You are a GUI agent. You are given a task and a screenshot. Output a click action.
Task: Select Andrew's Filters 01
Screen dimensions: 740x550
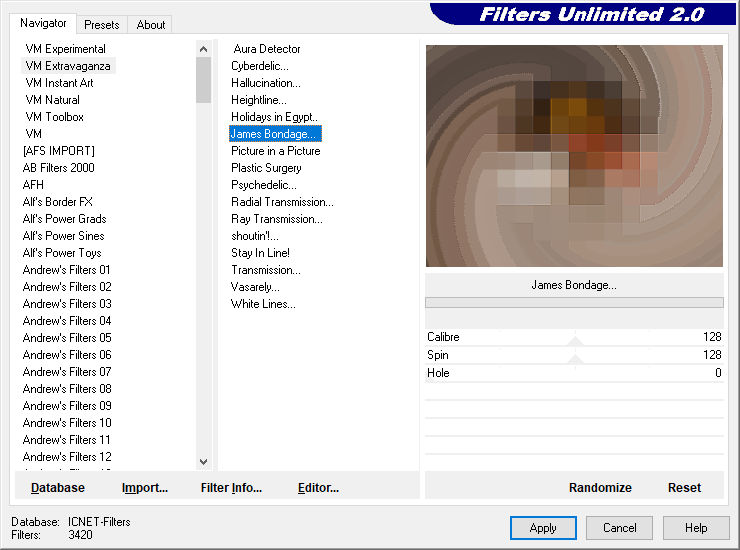coord(67,270)
